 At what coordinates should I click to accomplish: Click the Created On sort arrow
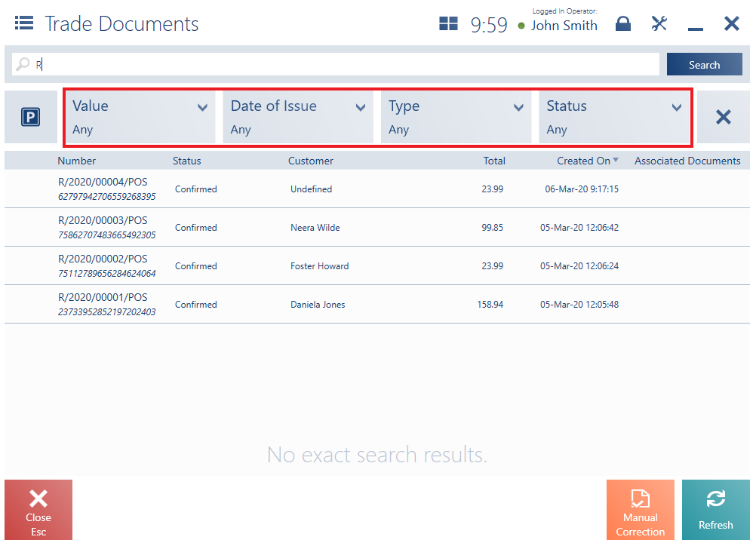[x=616, y=160]
